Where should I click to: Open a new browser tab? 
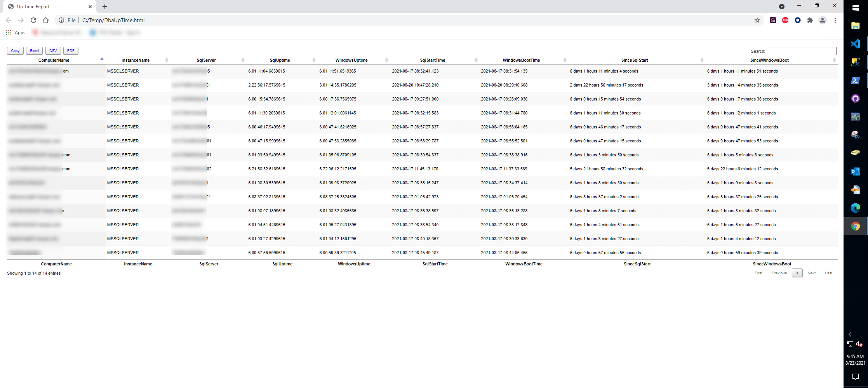(x=105, y=7)
